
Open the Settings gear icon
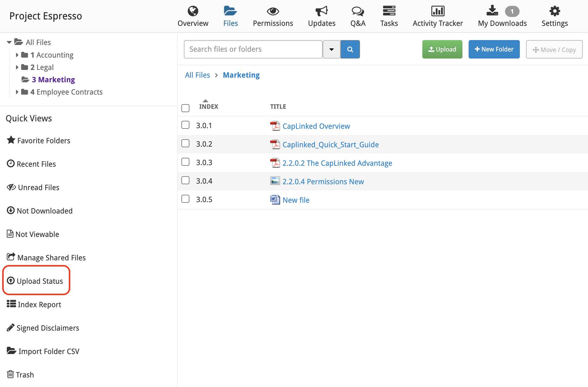555,11
